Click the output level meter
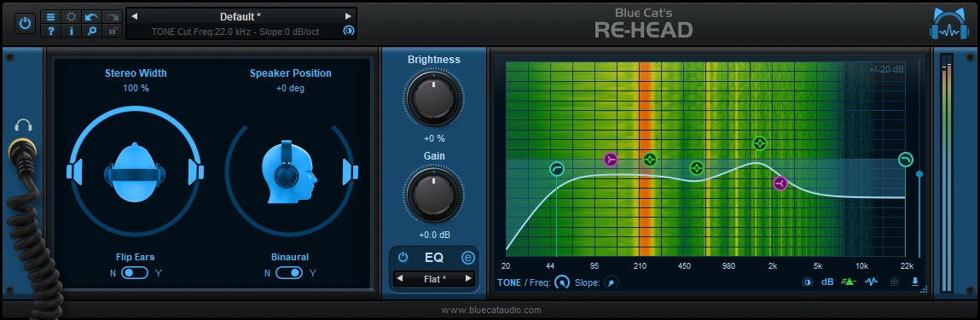The height and width of the screenshot is (320, 980). pyautogui.click(x=948, y=172)
